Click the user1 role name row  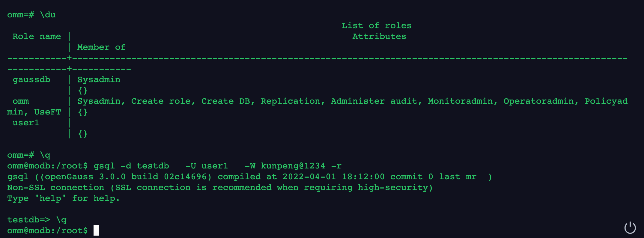click(26, 123)
